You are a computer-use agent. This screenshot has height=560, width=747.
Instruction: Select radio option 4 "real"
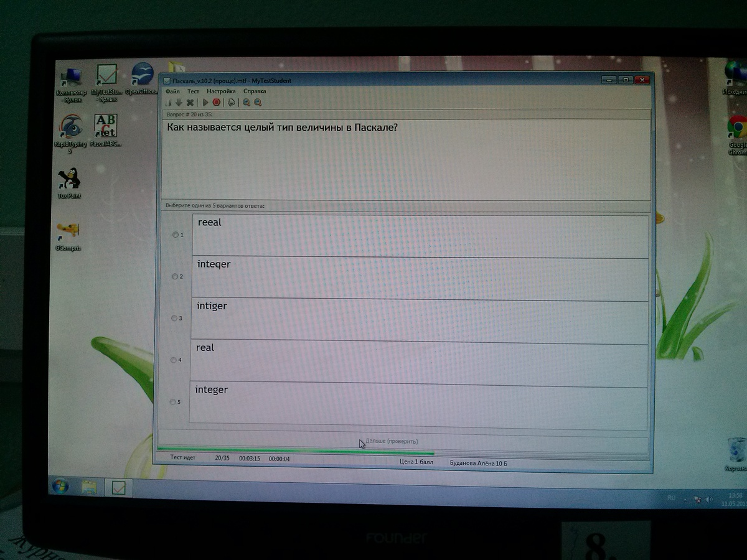174,360
